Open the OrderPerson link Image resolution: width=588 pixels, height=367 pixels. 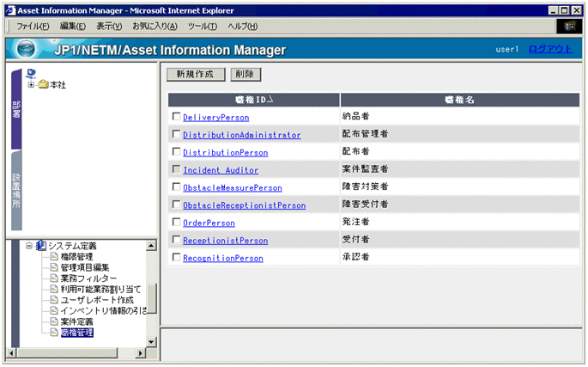(x=209, y=223)
